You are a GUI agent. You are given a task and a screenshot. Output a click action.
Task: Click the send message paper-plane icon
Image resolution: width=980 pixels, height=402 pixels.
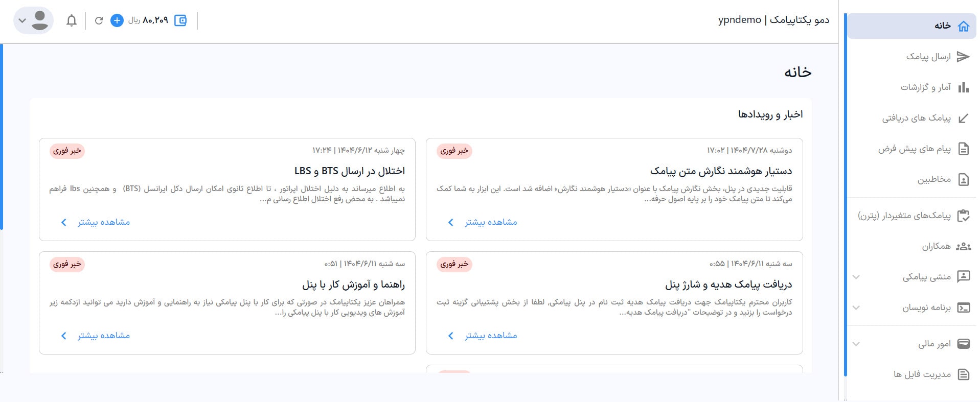pyautogui.click(x=963, y=57)
